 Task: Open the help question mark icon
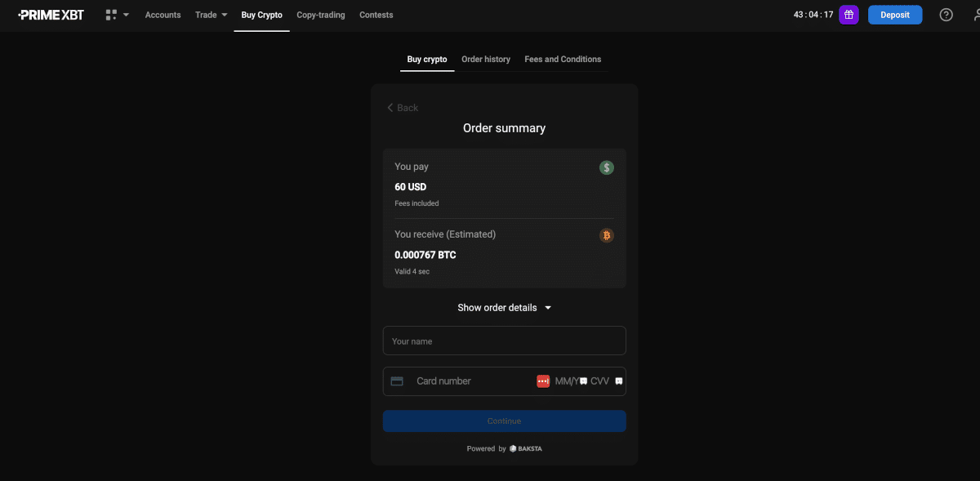(946, 15)
